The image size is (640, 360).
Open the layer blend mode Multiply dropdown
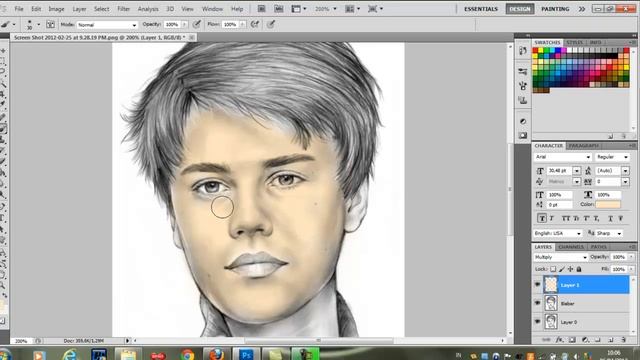[560, 257]
